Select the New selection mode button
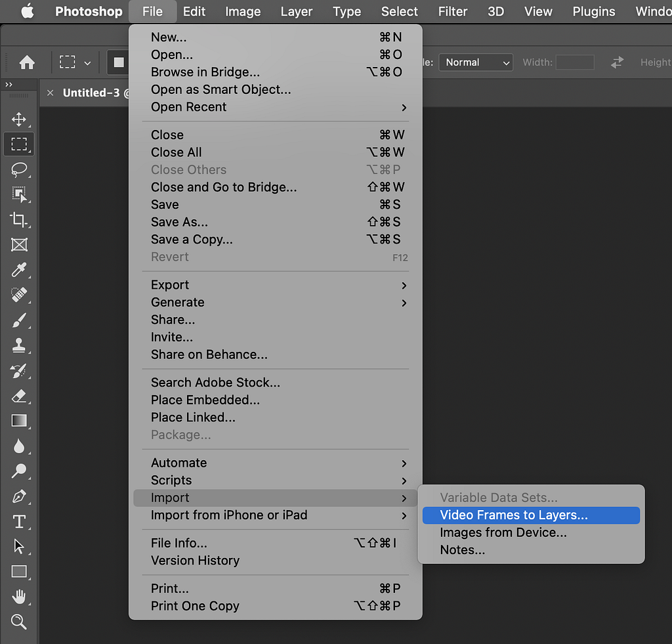The width and height of the screenshot is (672, 644). tap(119, 62)
